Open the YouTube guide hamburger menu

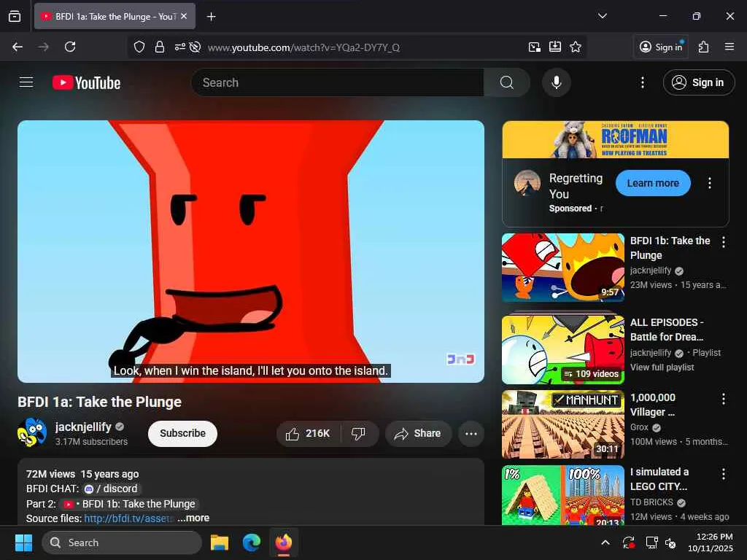[x=26, y=82]
